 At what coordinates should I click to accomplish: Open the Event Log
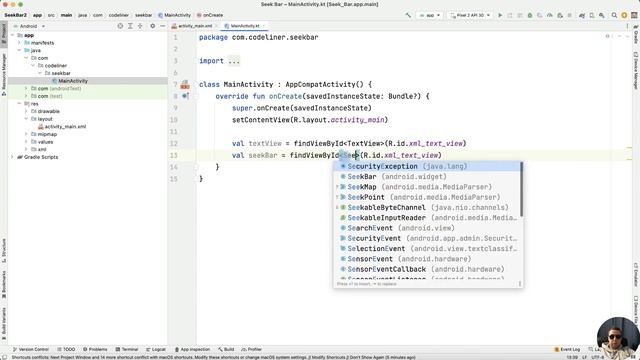click(x=567, y=349)
